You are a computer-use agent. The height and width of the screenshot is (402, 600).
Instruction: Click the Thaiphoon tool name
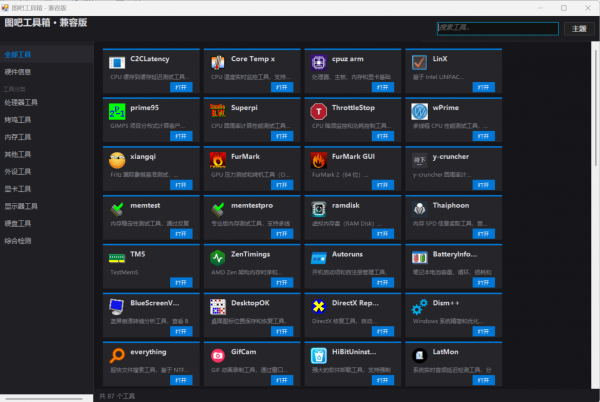pos(451,205)
